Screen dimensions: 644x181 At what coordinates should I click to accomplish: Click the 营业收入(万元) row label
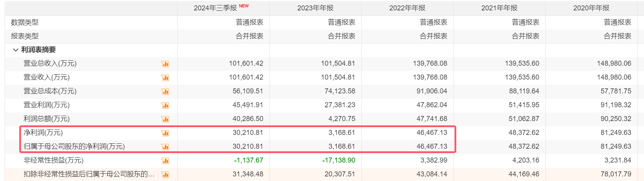47,77
